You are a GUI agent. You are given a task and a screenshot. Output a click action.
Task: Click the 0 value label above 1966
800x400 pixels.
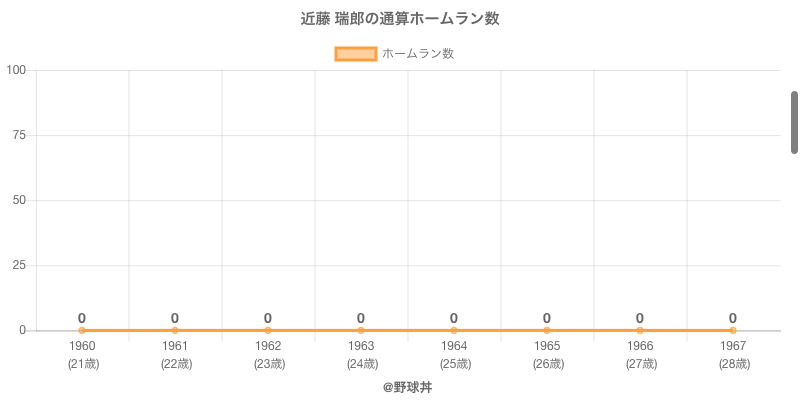click(x=640, y=318)
